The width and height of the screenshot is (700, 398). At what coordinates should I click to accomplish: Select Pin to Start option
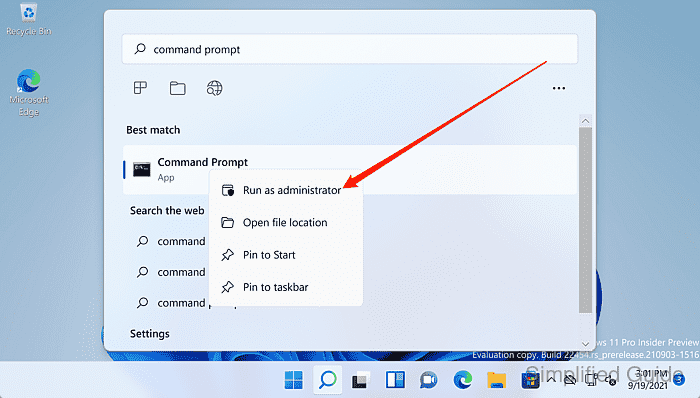point(286,255)
